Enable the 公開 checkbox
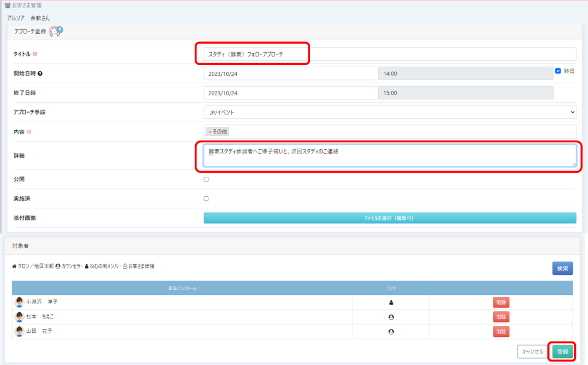This screenshot has width=588, height=365. tap(206, 179)
